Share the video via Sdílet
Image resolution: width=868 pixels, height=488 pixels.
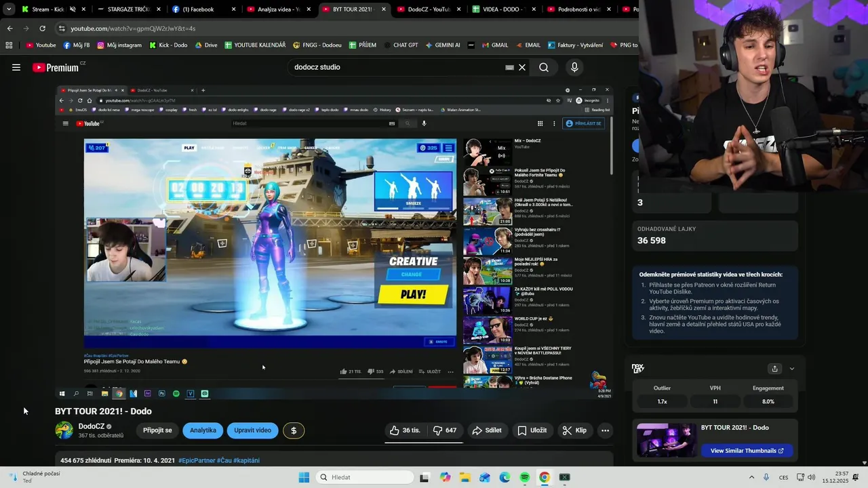(487, 430)
